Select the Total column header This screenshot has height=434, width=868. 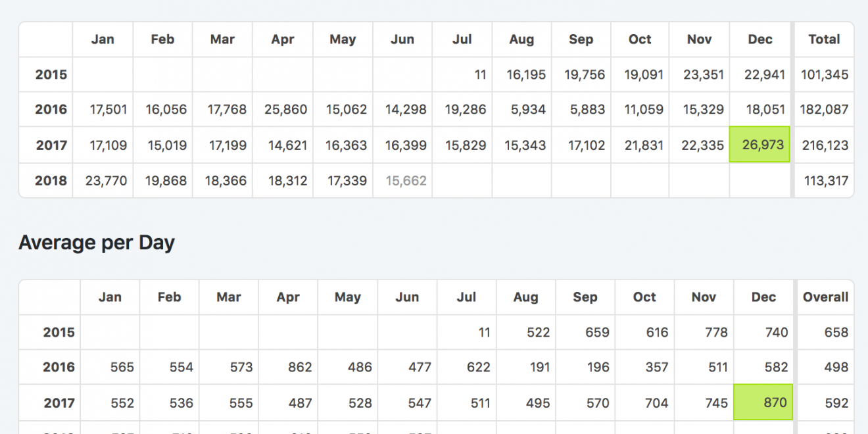[824, 39]
